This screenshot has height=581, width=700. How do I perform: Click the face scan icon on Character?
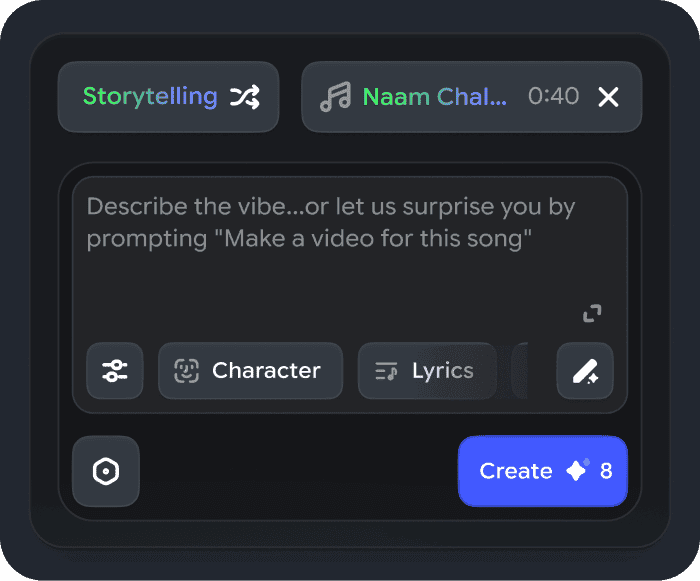(x=186, y=371)
